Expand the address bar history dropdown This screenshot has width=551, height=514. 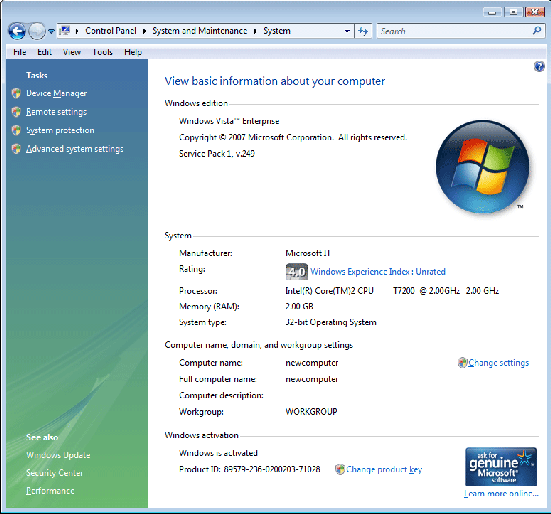point(347,31)
